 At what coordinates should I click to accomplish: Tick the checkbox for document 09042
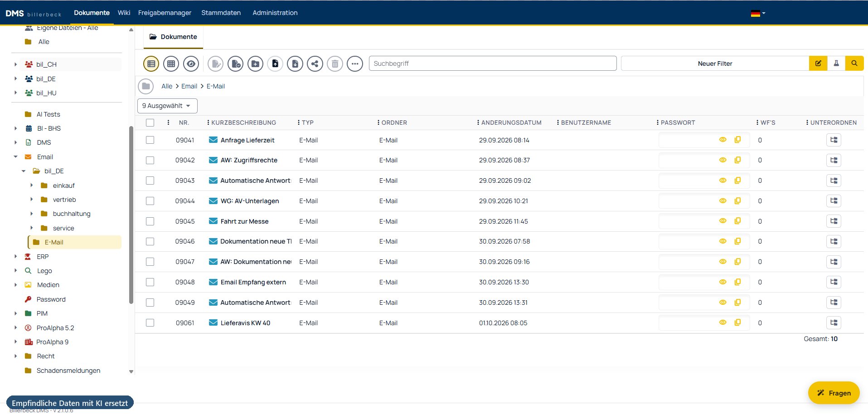(150, 160)
